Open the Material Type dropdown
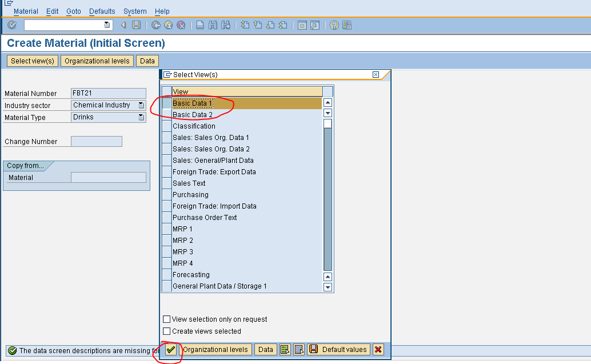This screenshot has width=591, height=364. point(141,117)
